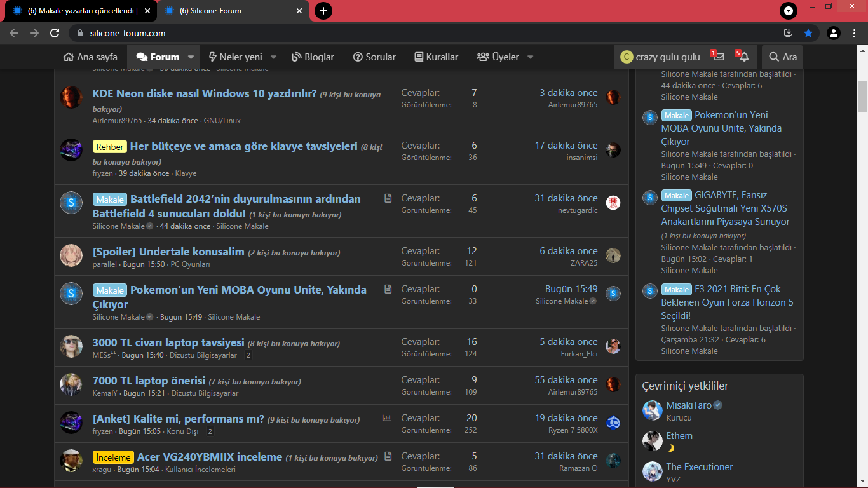
Task: Open MisakiTaro profile in online staff
Action: 689,405
